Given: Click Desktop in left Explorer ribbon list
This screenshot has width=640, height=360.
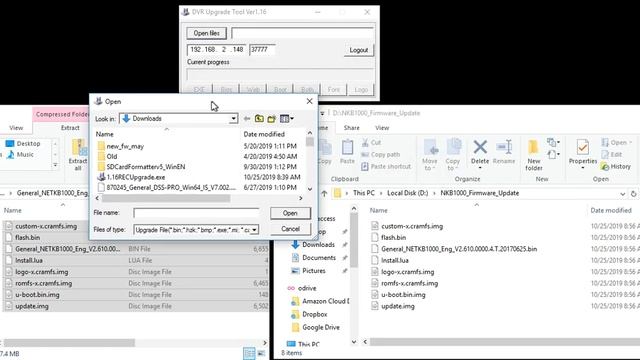Looking at the screenshot, I should (x=23, y=144).
